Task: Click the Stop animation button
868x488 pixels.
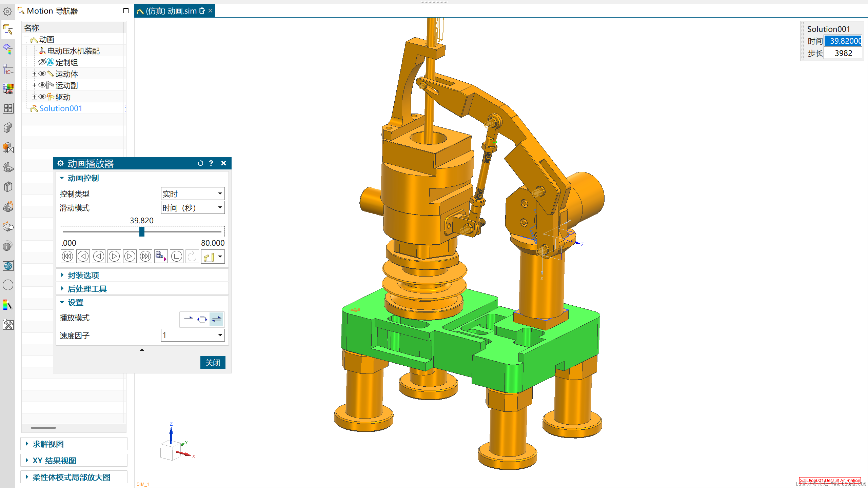Action: (x=177, y=257)
